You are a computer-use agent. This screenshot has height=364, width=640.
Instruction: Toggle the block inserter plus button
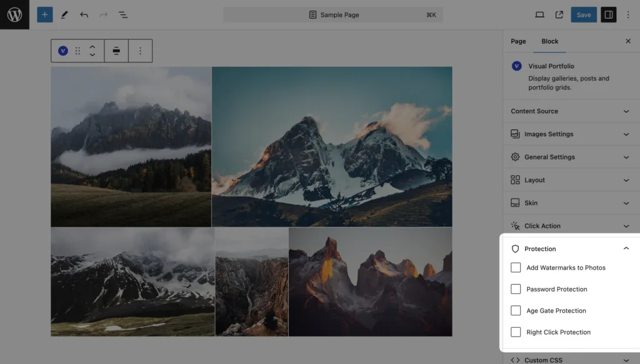(x=45, y=15)
